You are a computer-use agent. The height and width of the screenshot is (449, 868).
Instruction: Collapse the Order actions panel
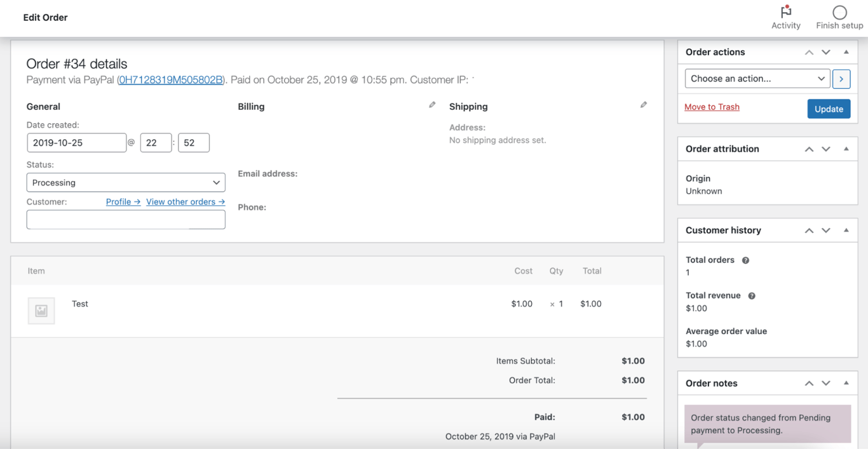click(x=846, y=51)
